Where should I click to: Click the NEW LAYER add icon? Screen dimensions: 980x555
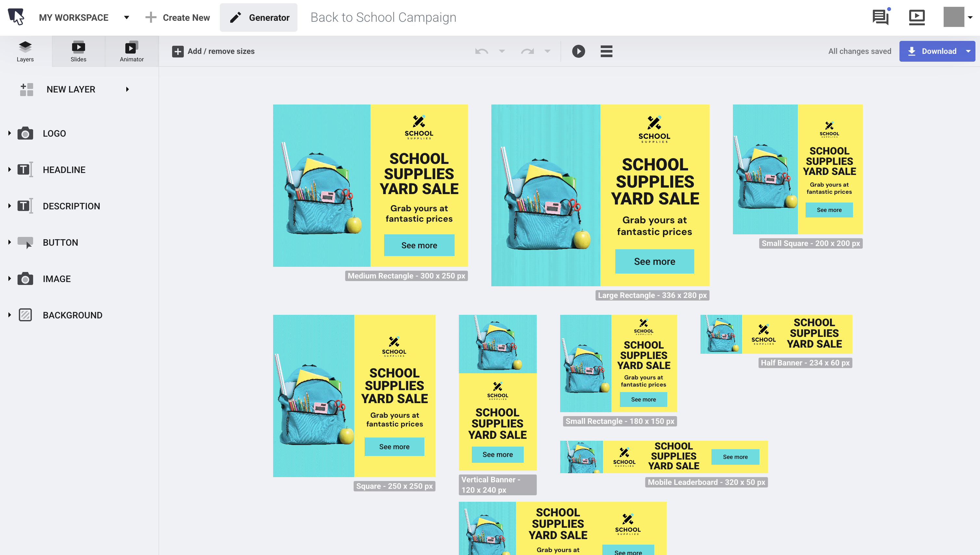(x=27, y=90)
